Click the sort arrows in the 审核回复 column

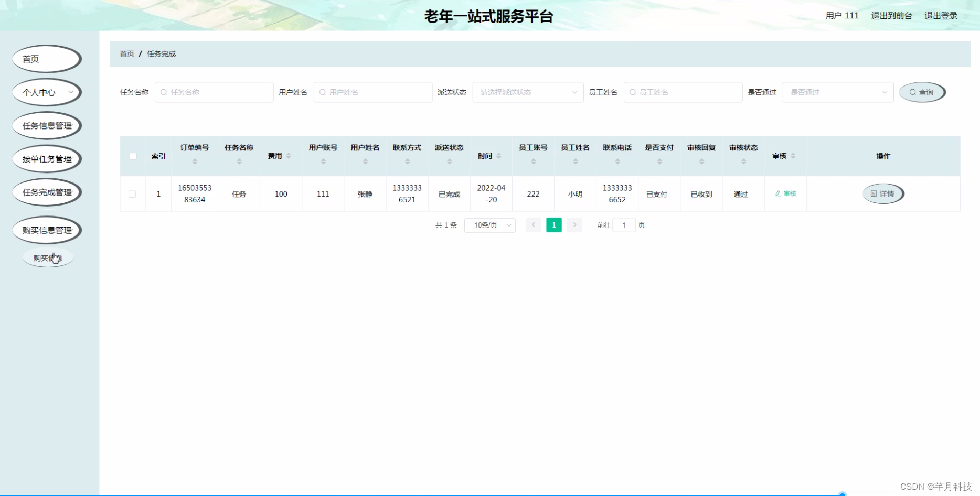[x=701, y=161]
